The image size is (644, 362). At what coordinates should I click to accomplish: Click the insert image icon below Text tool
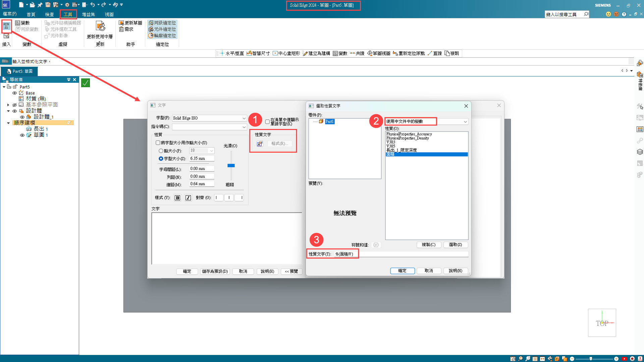tap(6, 36)
